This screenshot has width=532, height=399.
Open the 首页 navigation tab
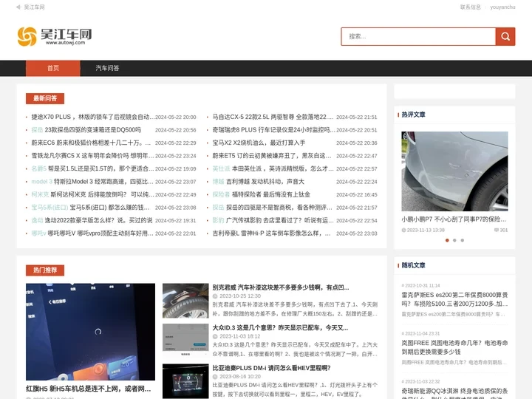pos(53,68)
